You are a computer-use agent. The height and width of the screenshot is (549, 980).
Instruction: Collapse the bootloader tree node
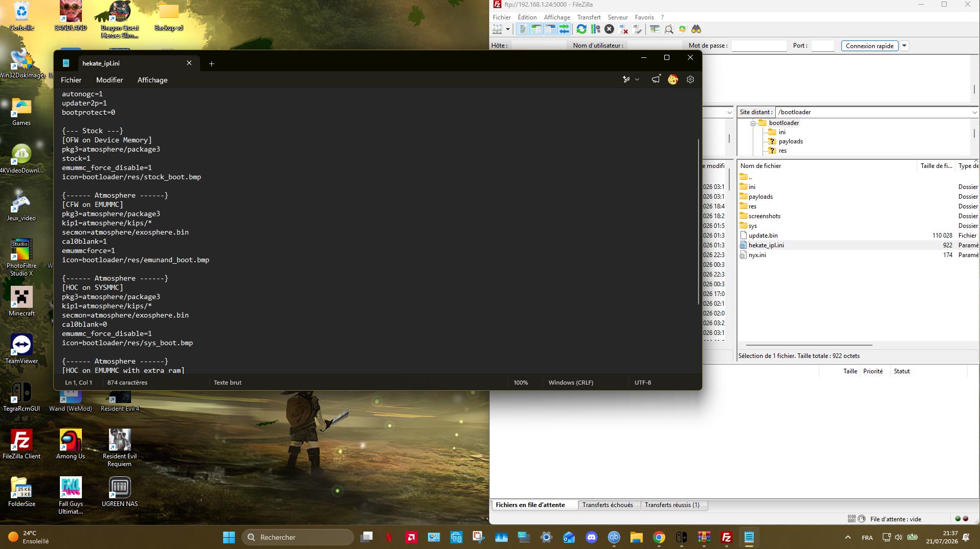[x=753, y=123]
